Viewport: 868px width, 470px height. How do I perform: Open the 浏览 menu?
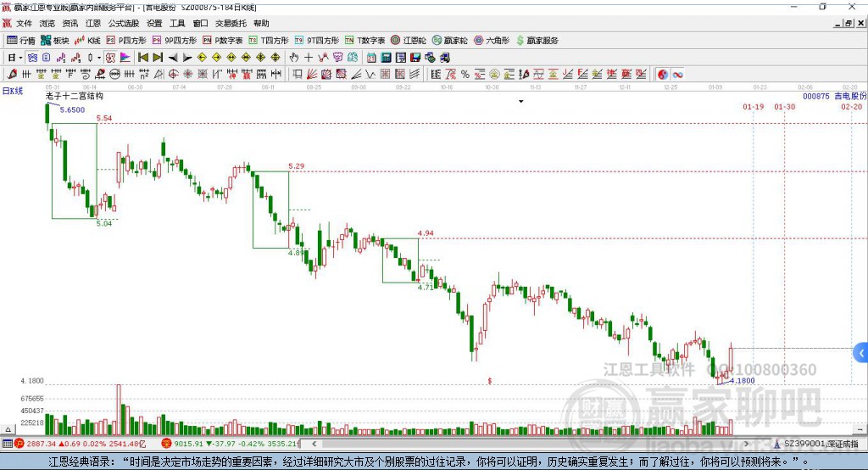[47, 23]
